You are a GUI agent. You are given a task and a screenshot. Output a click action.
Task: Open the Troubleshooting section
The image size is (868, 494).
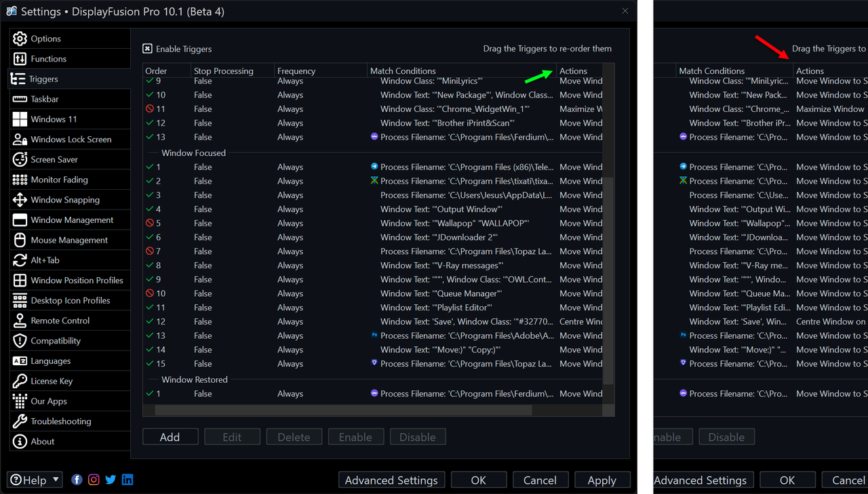coord(69,421)
